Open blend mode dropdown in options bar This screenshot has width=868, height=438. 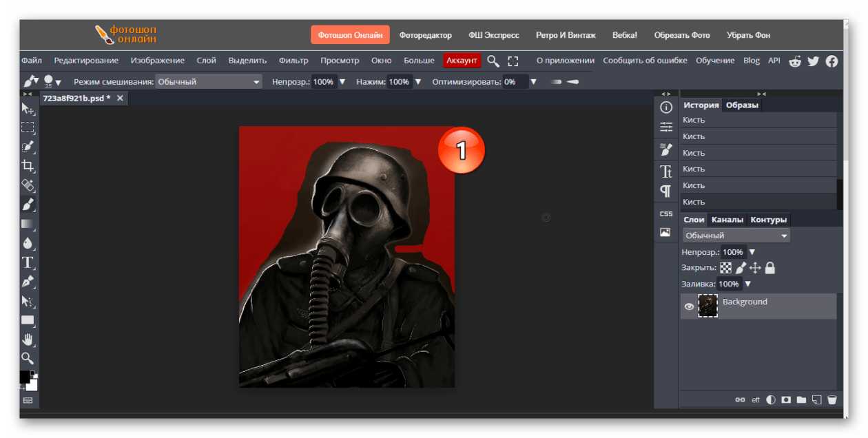209,81
